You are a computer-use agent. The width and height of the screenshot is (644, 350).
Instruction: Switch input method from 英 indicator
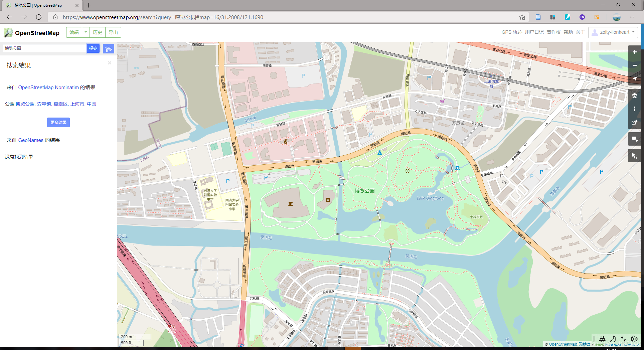click(602, 339)
